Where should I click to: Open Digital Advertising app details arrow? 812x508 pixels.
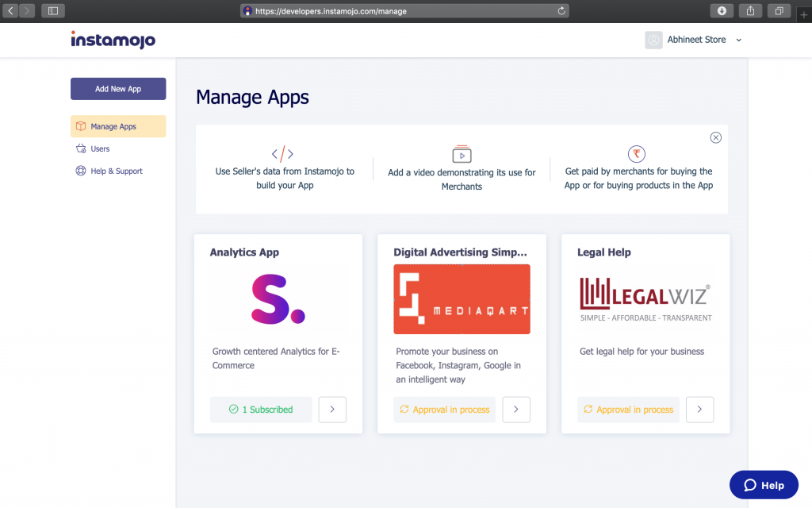pyautogui.click(x=516, y=410)
